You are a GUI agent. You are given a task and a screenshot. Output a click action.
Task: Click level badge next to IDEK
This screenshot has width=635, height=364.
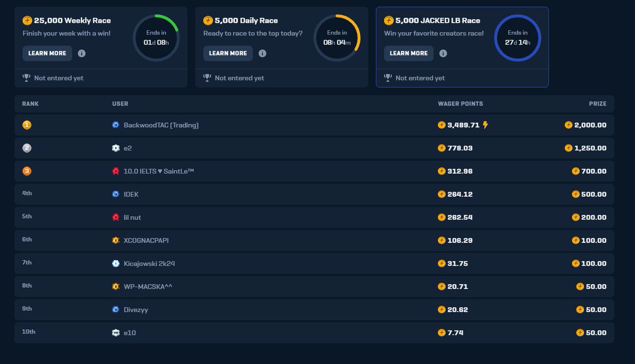point(116,194)
